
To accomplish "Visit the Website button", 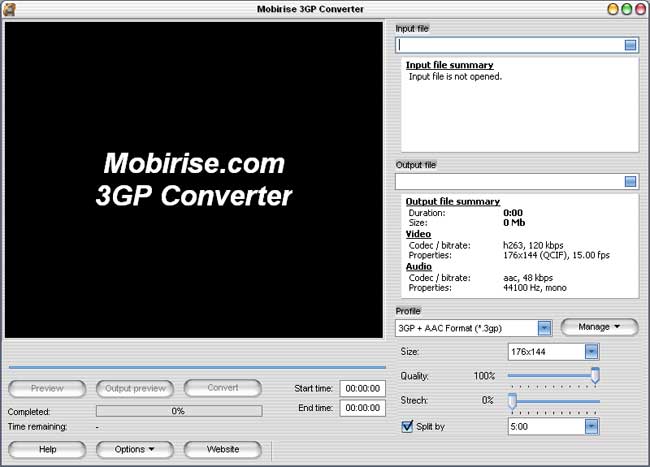I will click(x=223, y=450).
